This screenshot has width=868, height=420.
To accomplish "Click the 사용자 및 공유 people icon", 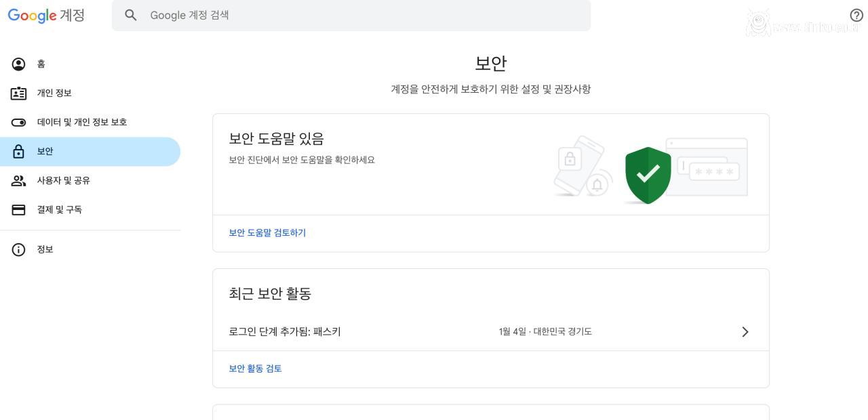I will point(19,181).
